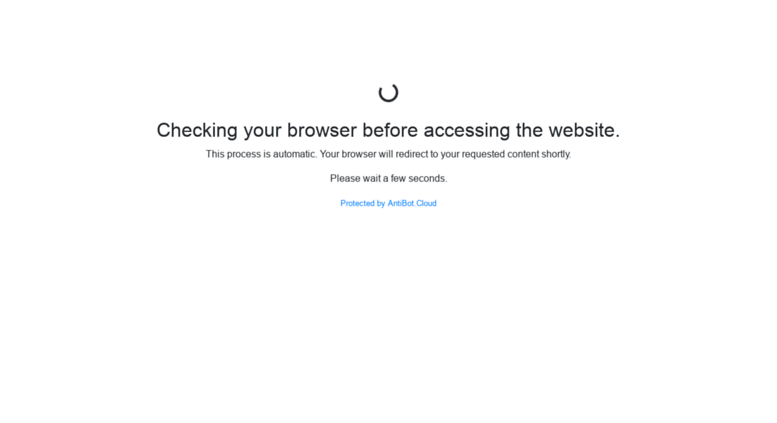777x423 pixels.
Task: Click the words 'Protected by' in the blue link
Action: (x=362, y=203)
